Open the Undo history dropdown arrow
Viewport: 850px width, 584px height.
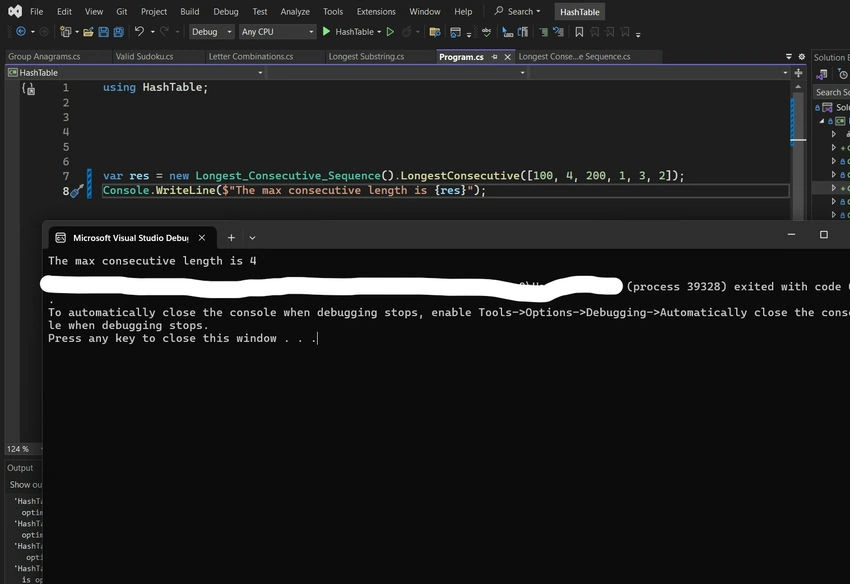click(x=152, y=32)
